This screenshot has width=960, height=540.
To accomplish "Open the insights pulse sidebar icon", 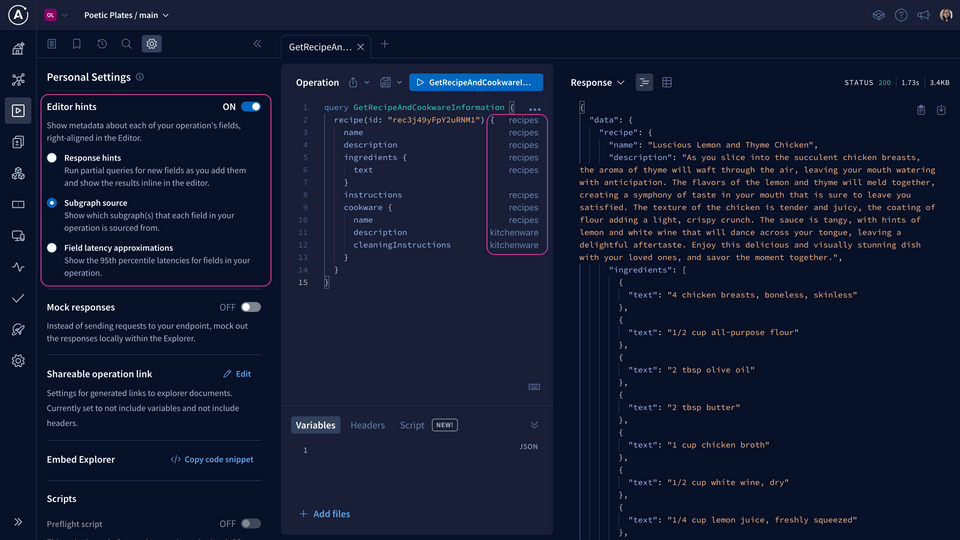I will tap(18, 267).
